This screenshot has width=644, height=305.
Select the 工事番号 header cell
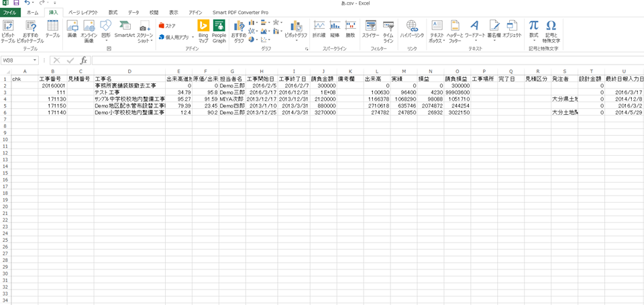point(52,79)
